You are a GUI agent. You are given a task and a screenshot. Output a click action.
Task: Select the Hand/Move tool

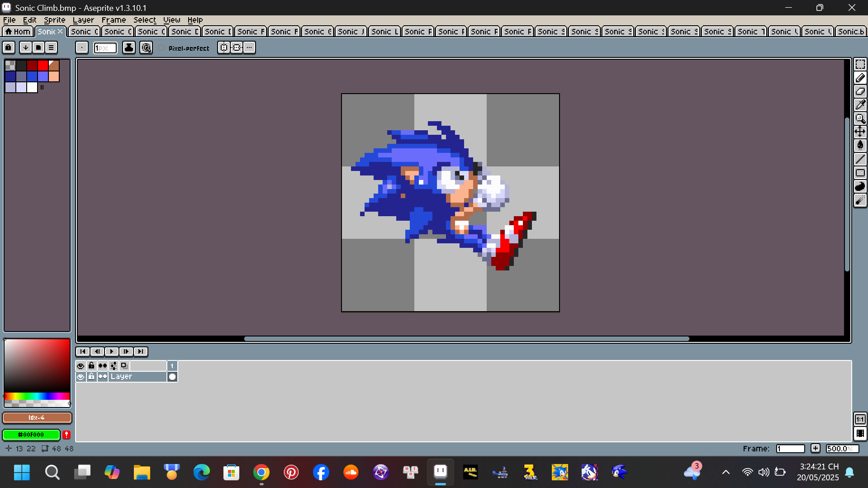pyautogui.click(x=860, y=132)
